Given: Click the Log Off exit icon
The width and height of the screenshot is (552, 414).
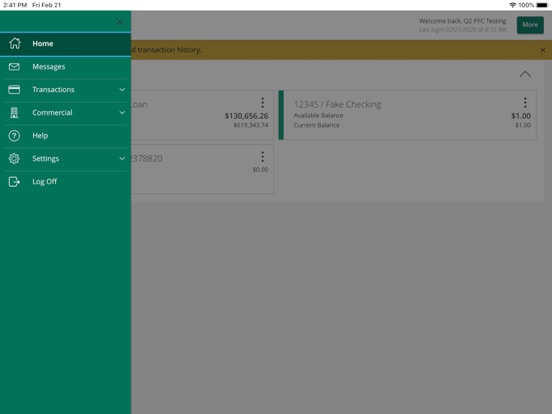Looking at the screenshot, I should [14, 182].
